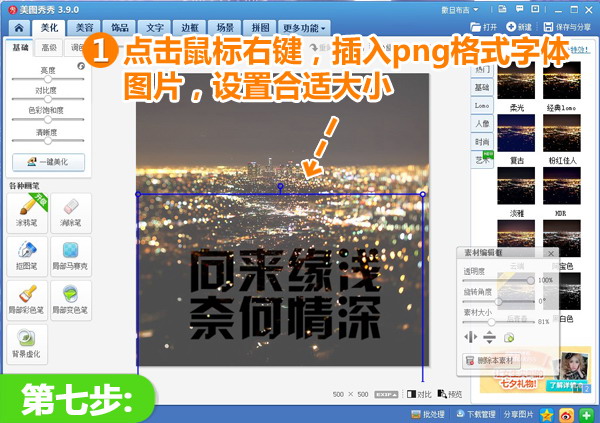Image resolution: width=600 pixels, height=423 pixels.
Task: Click the 素材大小 slider handle
Action: [x=491, y=322]
